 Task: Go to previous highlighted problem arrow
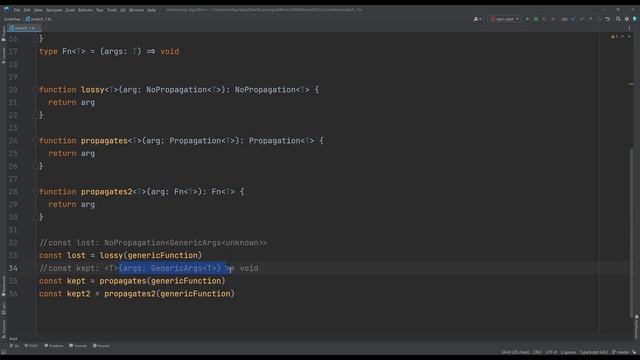click(x=623, y=37)
